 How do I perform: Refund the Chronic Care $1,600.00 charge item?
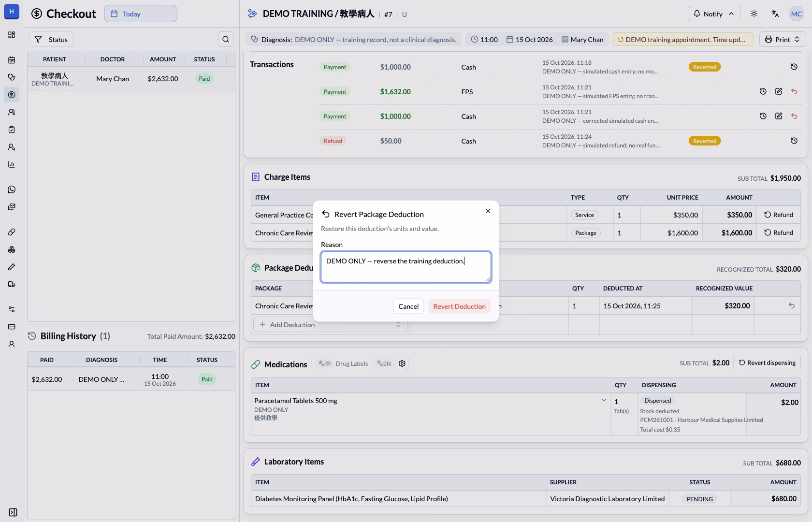coord(779,232)
